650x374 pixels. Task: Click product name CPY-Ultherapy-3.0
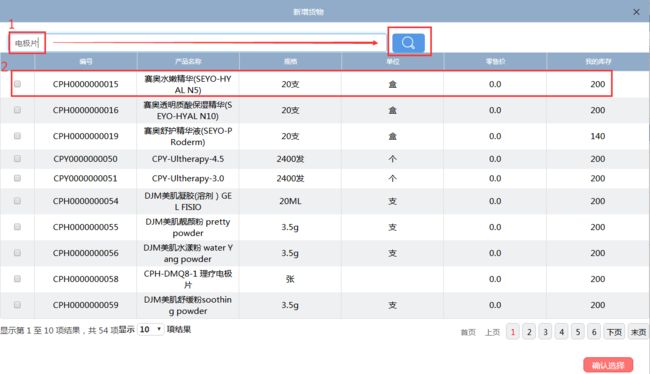188,178
